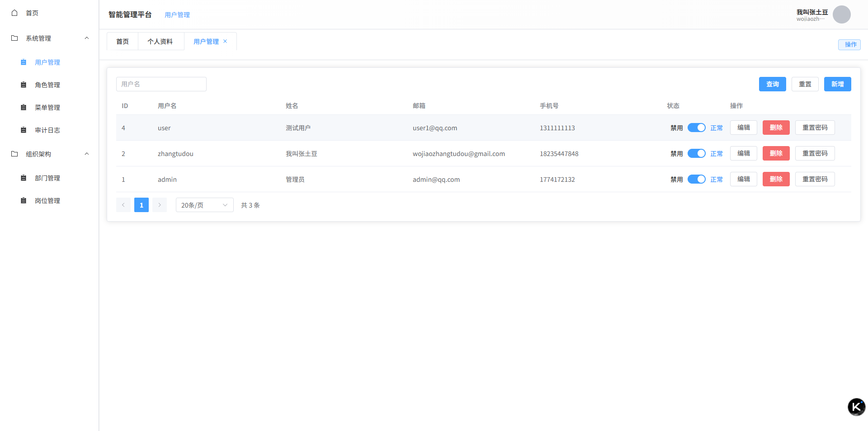Click the 岗位管理 clipboard icon
Viewport: 868px width, 431px height.
[24, 200]
